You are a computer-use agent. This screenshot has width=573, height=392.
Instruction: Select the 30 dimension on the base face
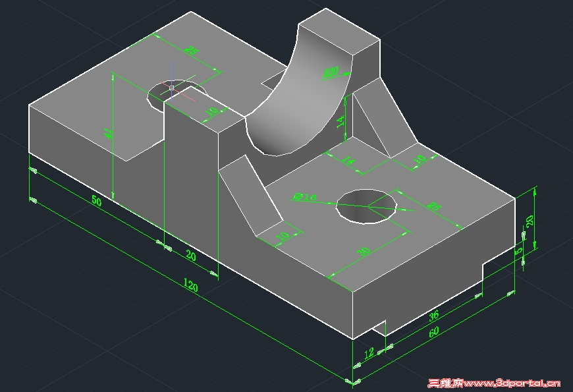tap(363, 248)
